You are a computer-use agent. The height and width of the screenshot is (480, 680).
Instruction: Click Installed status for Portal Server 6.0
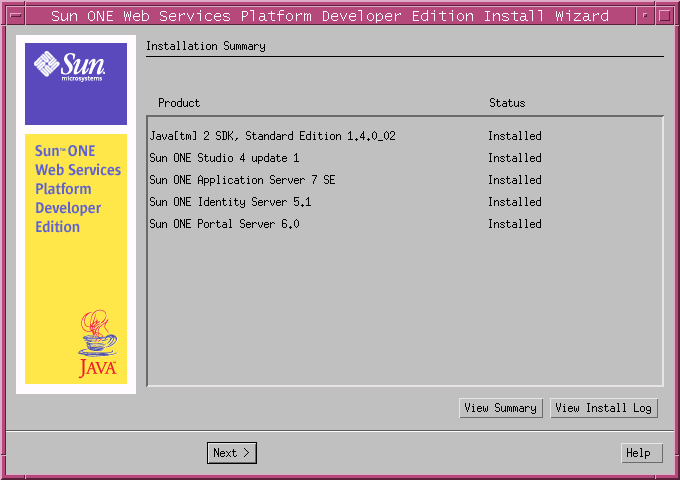pyautogui.click(x=515, y=224)
